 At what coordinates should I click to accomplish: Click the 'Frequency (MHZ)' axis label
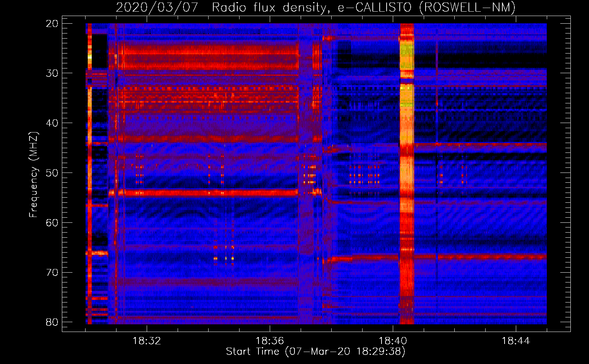pyautogui.click(x=33, y=175)
